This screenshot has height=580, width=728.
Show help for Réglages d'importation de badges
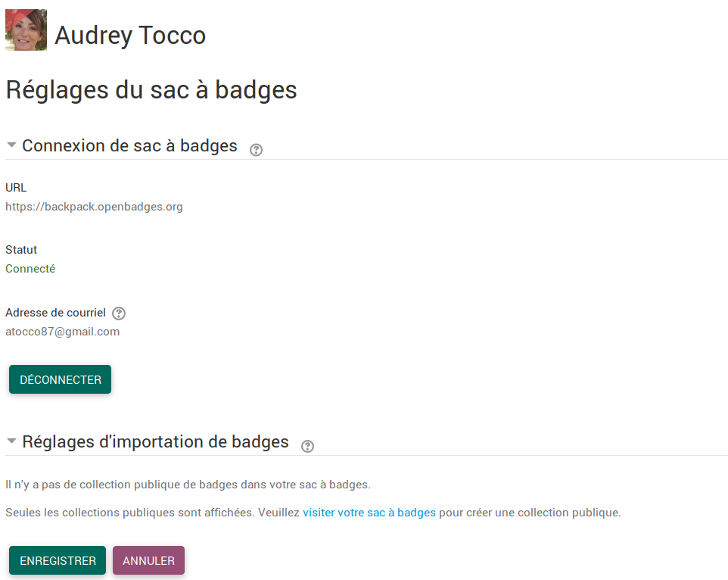pyautogui.click(x=307, y=446)
